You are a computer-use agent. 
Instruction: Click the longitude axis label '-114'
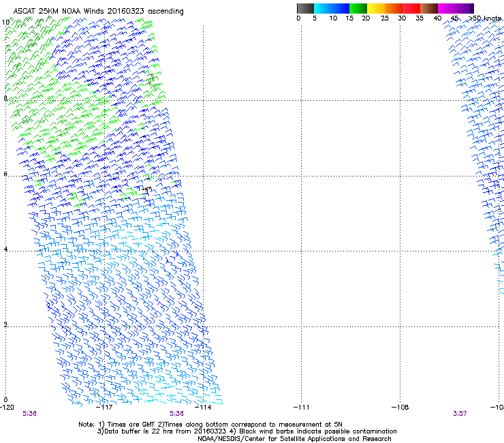coord(204,408)
